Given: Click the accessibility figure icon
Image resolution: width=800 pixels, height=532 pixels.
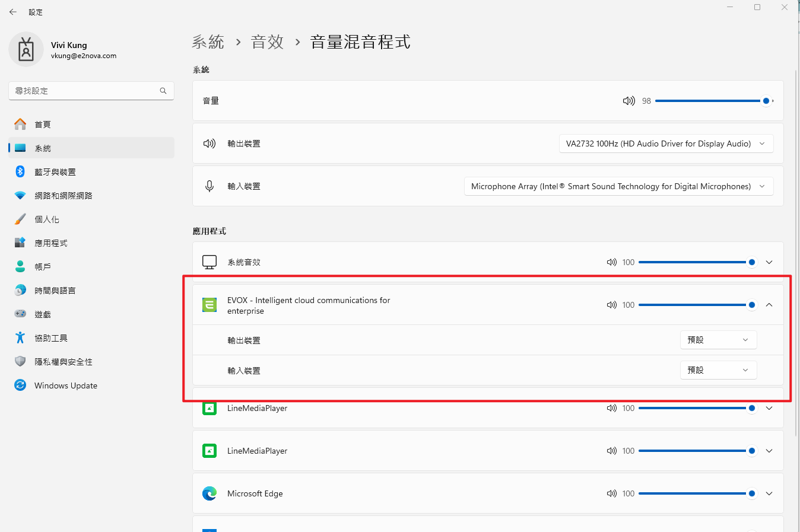Looking at the screenshot, I should pyautogui.click(x=20, y=337).
